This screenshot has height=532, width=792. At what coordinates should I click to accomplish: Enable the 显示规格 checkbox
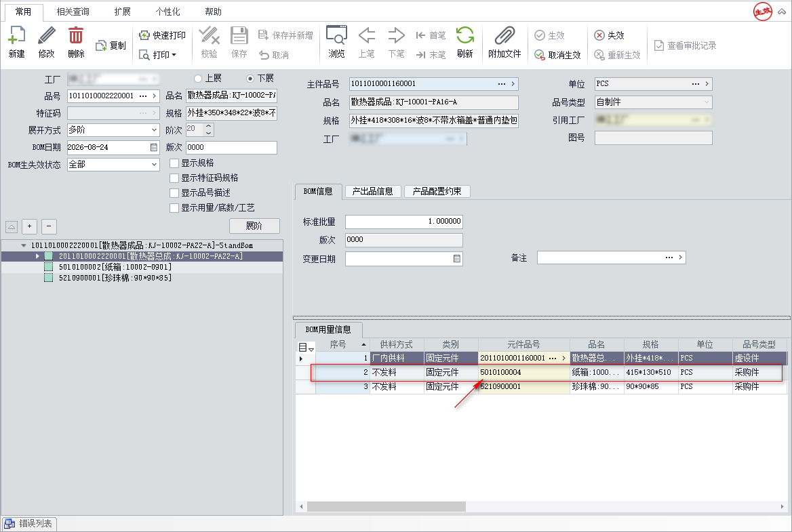(x=174, y=163)
